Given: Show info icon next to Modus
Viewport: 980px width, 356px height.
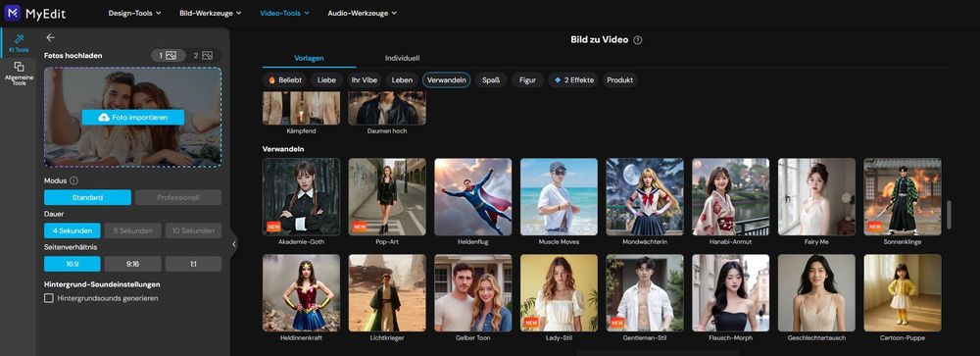Looking at the screenshot, I should pos(73,180).
